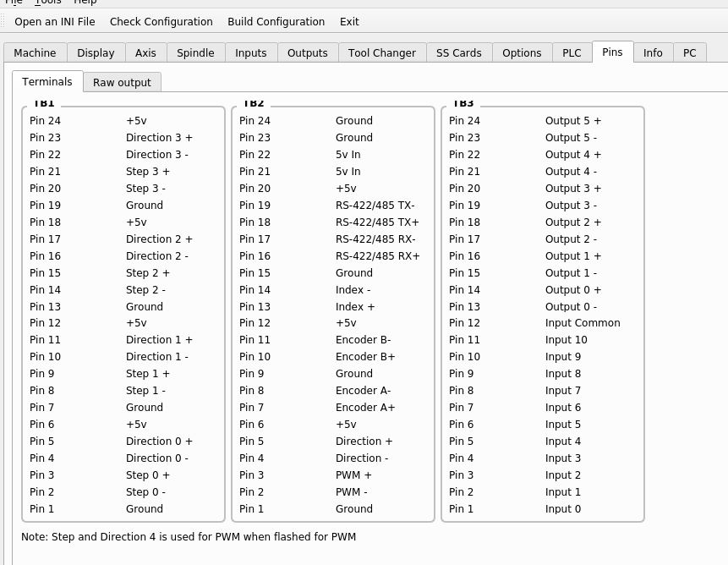The height and width of the screenshot is (565, 728).
Task: Click 'Direction -' in TB2
Action: point(362,458)
